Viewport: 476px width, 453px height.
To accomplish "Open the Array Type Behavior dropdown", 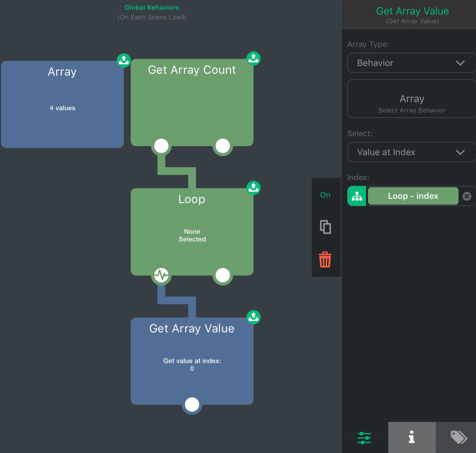I will [x=411, y=63].
